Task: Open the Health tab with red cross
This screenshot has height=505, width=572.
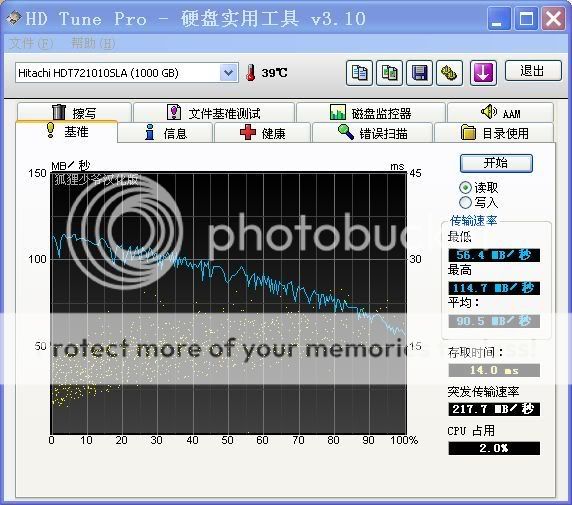Action: (262, 133)
